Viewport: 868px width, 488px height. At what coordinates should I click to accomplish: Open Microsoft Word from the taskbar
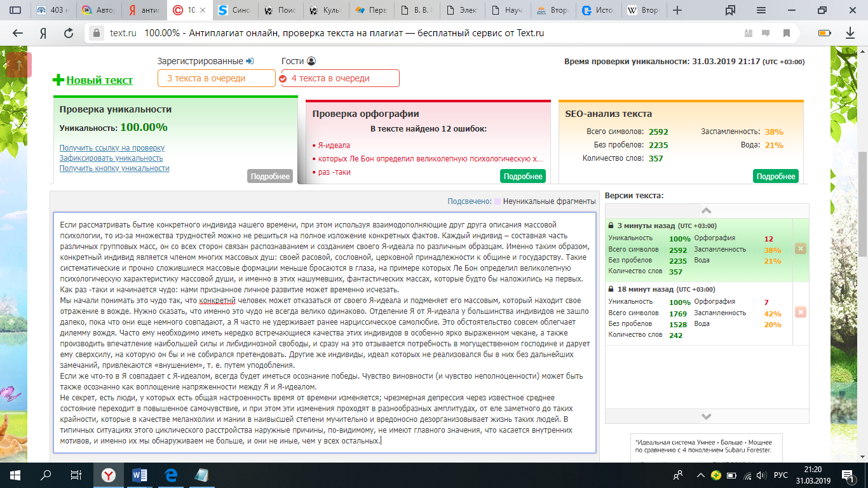[139, 475]
